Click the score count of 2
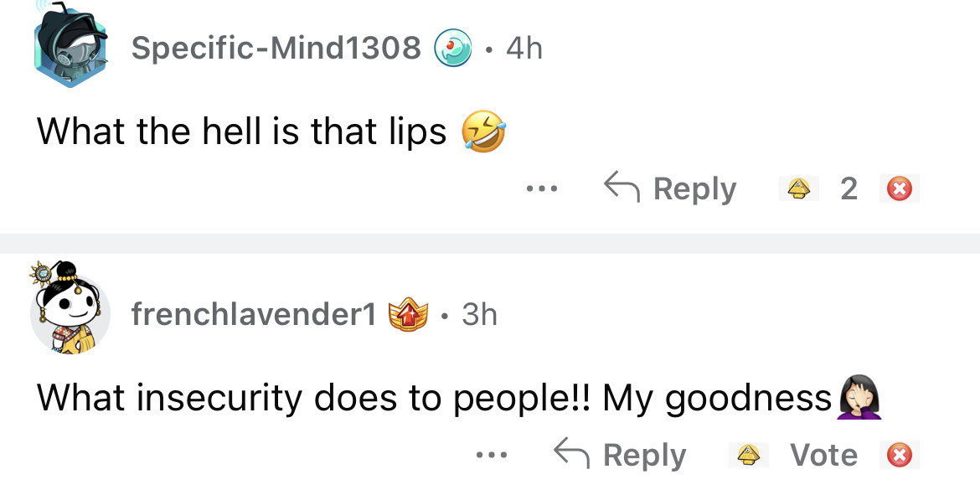Viewport: 980px width, 495px height. [848, 189]
